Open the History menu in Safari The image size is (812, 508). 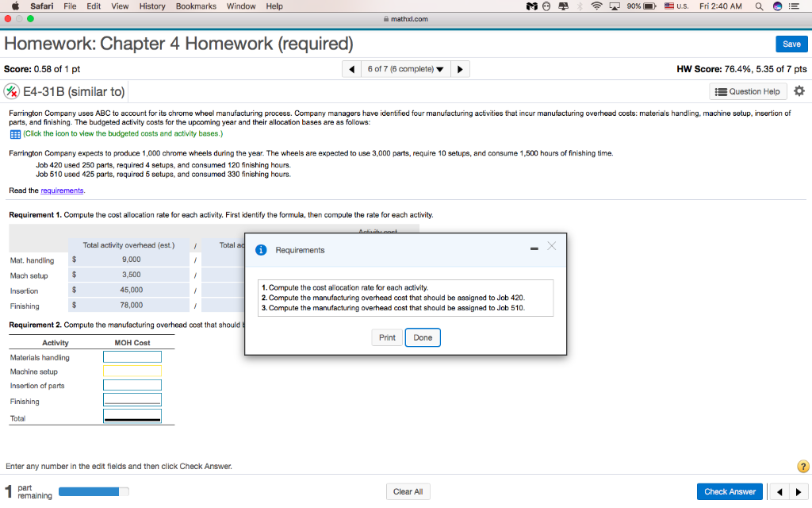click(x=151, y=6)
